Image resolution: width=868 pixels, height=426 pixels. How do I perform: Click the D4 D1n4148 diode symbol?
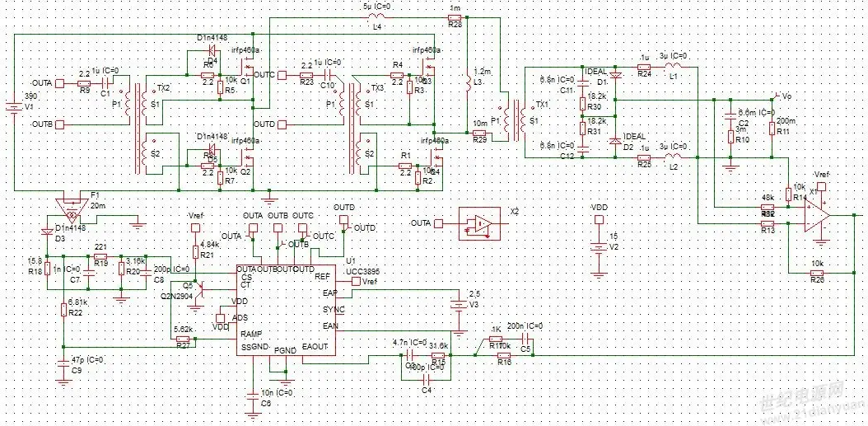pyautogui.click(x=211, y=50)
